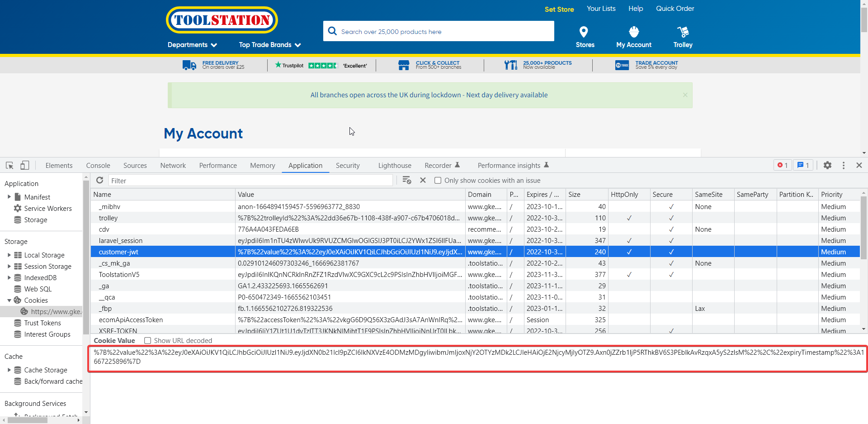Click the Stores location pin icon
Image resolution: width=868 pixels, height=424 pixels.
[584, 32]
